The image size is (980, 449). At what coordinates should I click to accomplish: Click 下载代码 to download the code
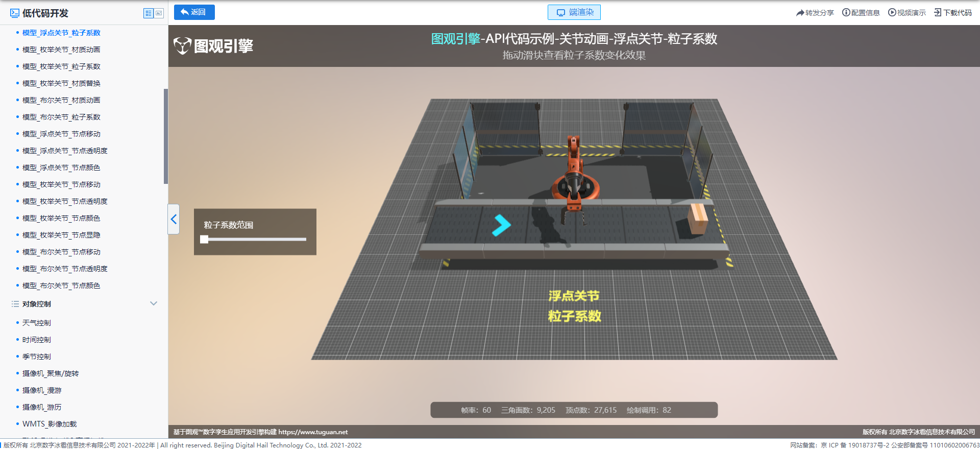point(952,13)
